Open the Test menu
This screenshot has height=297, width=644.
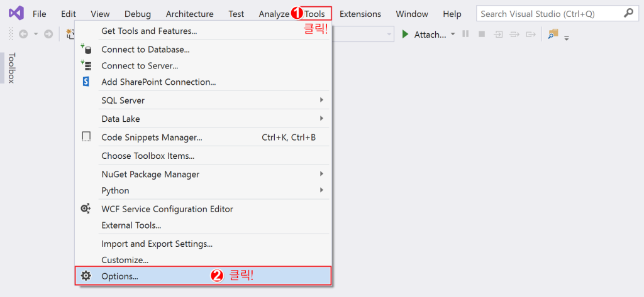(x=236, y=14)
